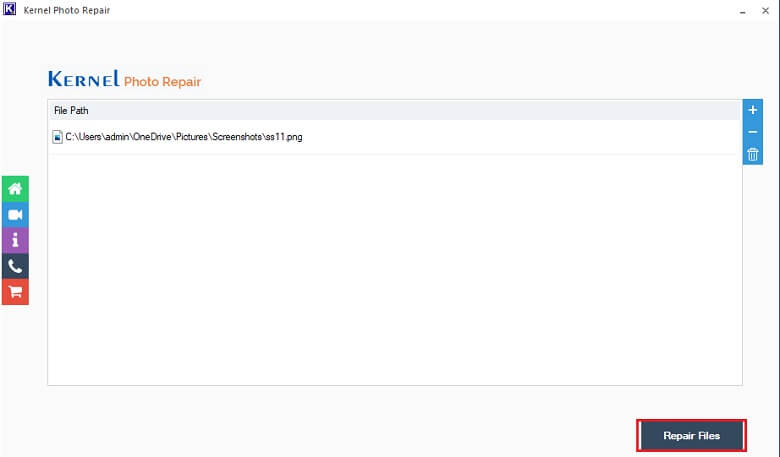Image resolution: width=780 pixels, height=457 pixels.
Task: Open the purple info sidebar icon
Action: coord(15,241)
